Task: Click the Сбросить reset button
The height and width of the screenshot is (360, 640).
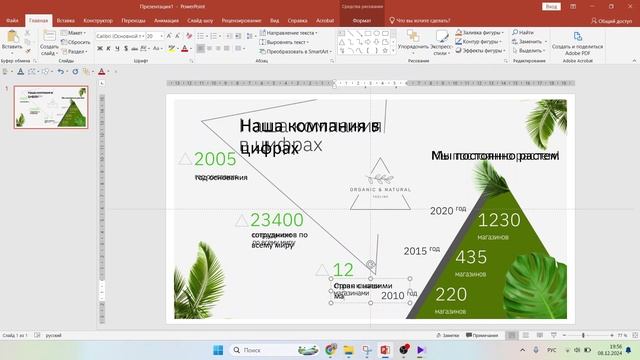Action: click(76, 42)
